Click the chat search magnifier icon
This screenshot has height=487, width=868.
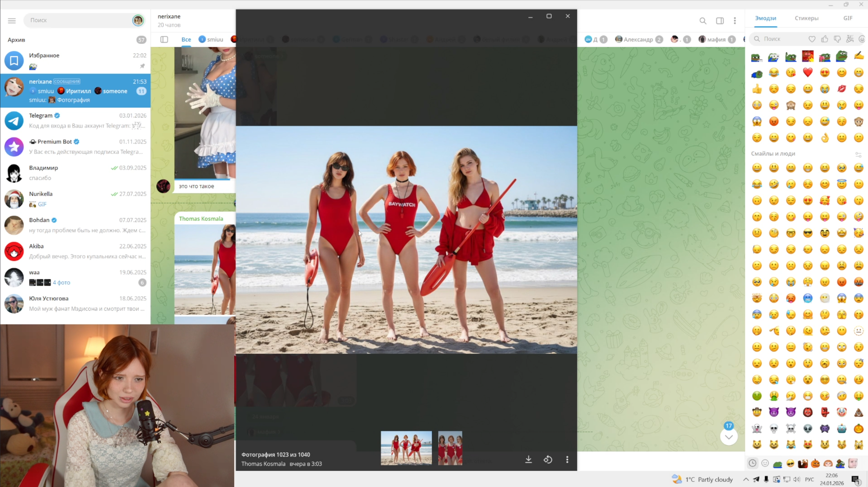coord(703,21)
